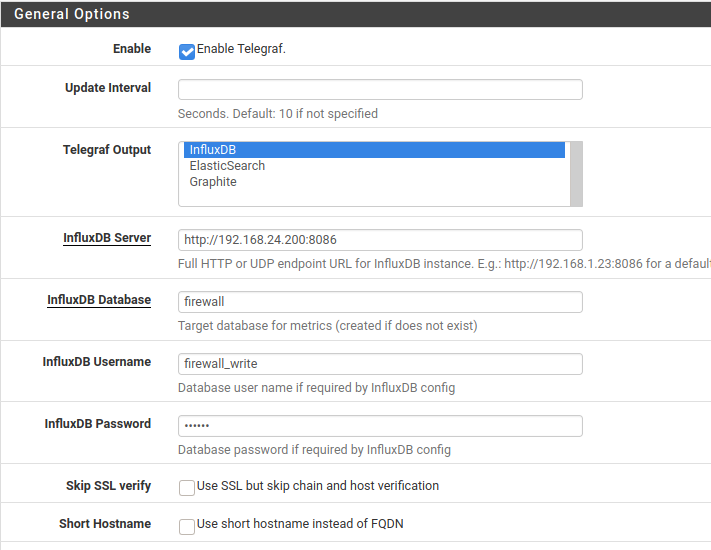This screenshot has width=711, height=550.
Task: Check the Skip SSL verify checkbox
Action: point(187,488)
